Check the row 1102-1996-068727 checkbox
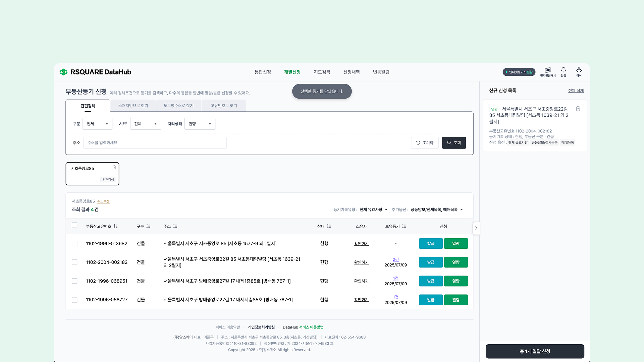 pyautogui.click(x=74, y=300)
